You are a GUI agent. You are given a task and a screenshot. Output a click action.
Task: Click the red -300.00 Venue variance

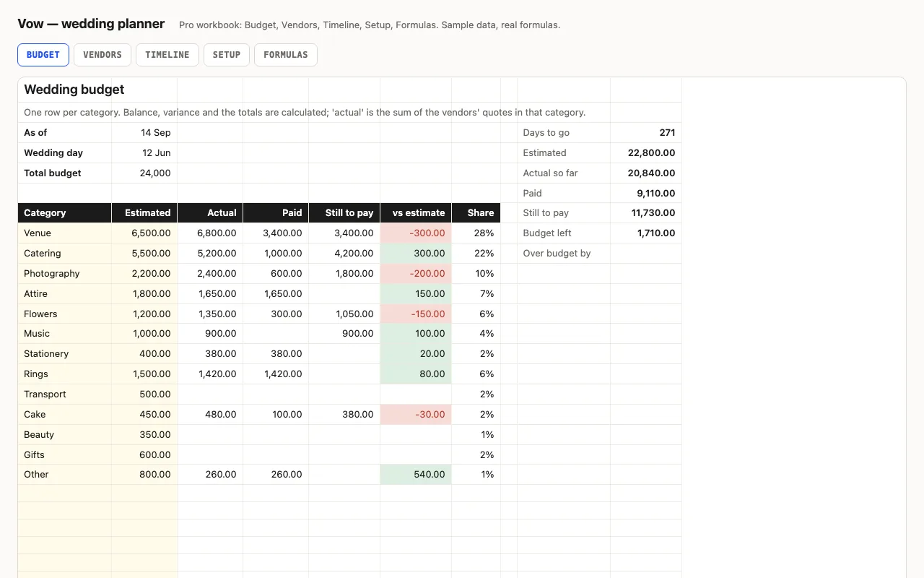tap(416, 233)
